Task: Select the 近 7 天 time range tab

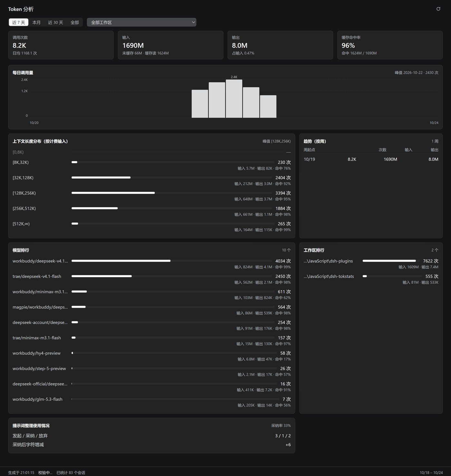Action: (19, 22)
